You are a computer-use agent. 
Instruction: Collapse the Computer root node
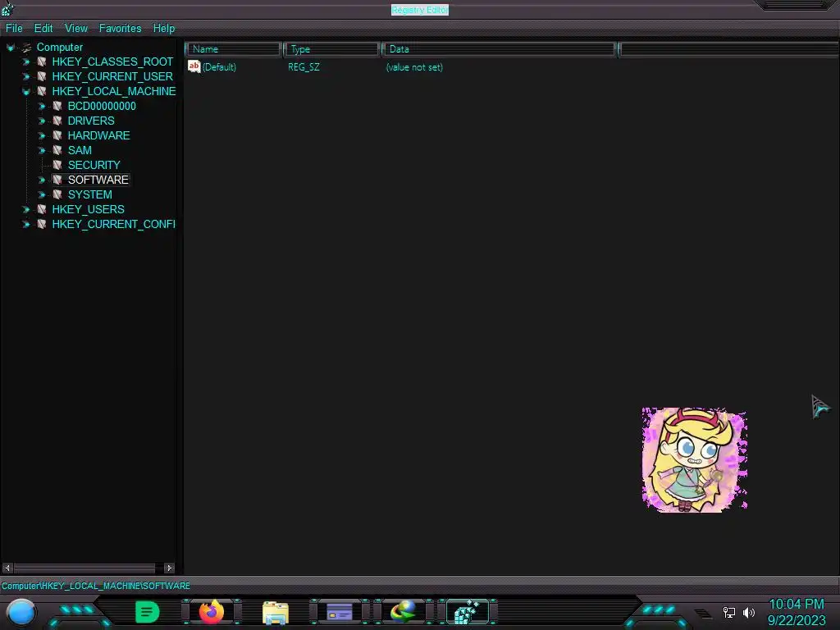pyautogui.click(x=10, y=48)
